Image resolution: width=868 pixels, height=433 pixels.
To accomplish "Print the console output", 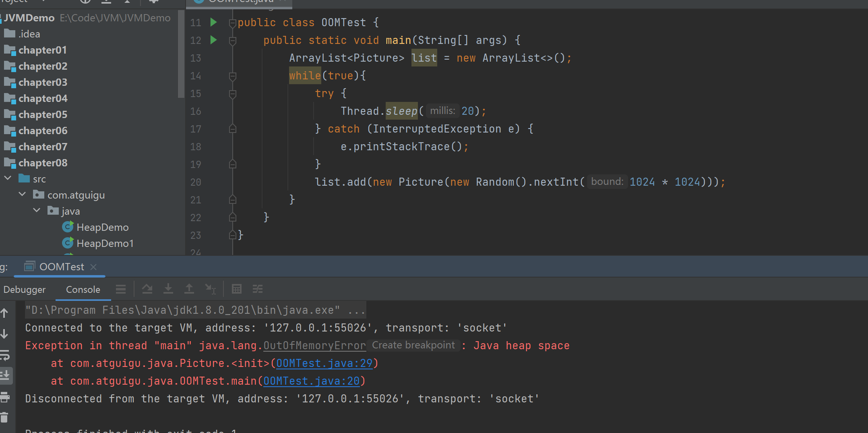I will coord(5,397).
